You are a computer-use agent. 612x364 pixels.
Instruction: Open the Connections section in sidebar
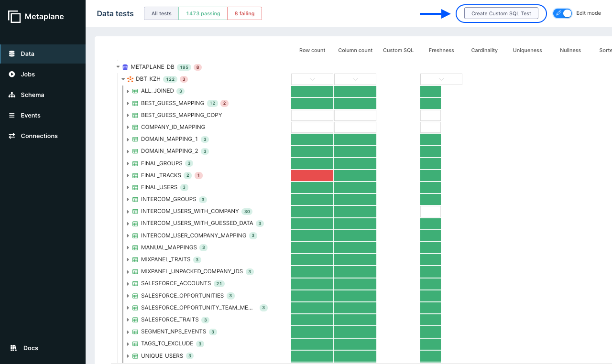click(x=43, y=136)
